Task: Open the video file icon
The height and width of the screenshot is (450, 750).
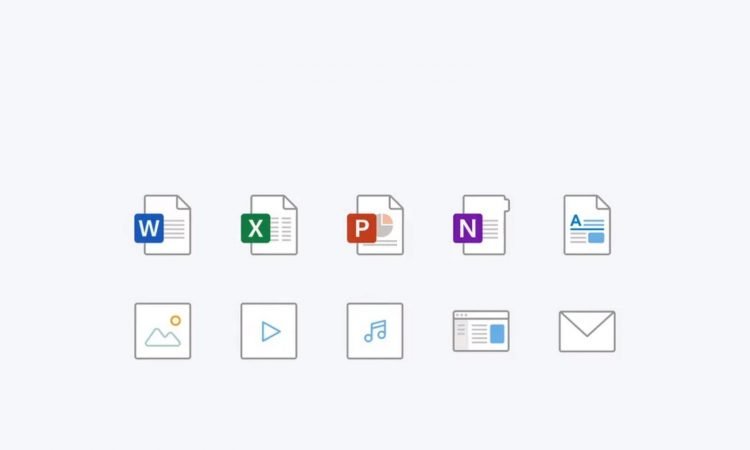Action: pos(269,331)
